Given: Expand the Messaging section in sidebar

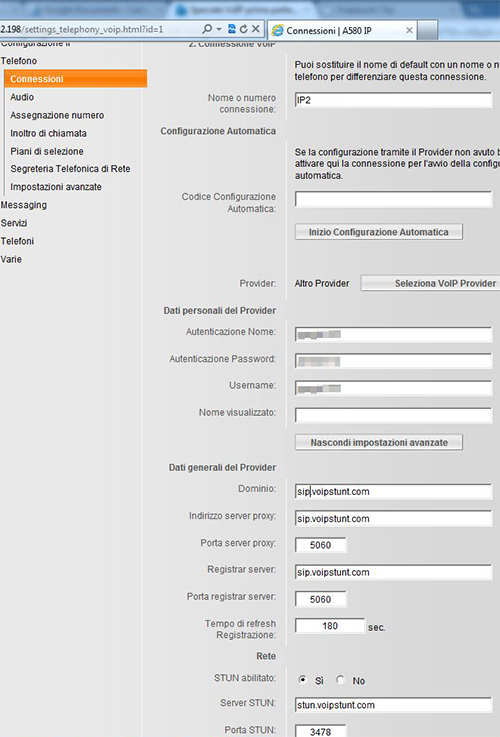Looking at the screenshot, I should [23, 205].
